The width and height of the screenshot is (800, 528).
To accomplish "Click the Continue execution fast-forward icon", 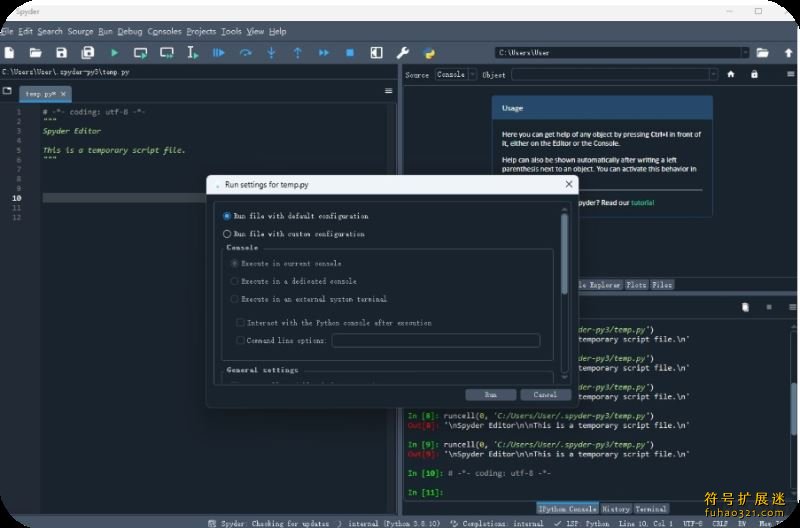I will 324,53.
